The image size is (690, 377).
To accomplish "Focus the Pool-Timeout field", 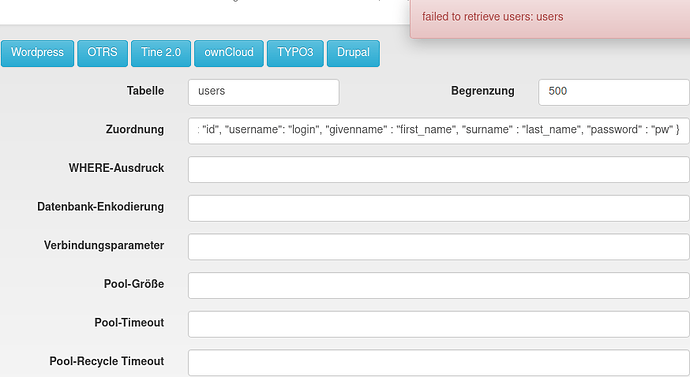I will (439, 324).
